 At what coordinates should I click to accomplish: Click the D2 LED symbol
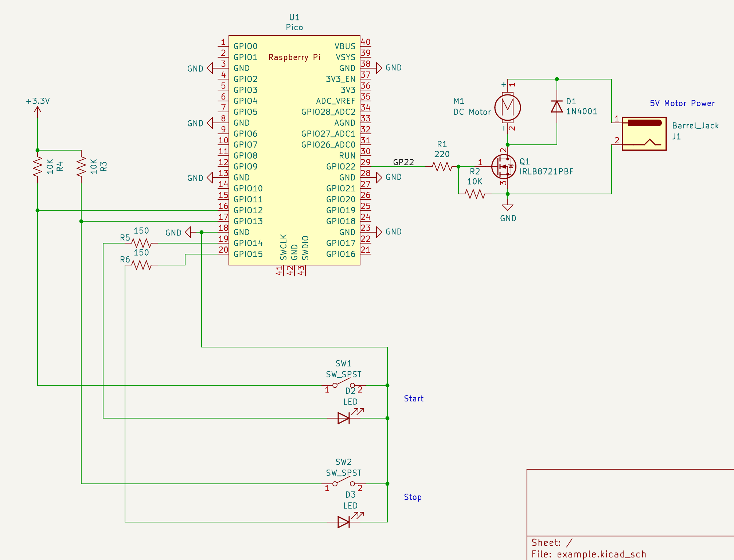click(x=344, y=418)
